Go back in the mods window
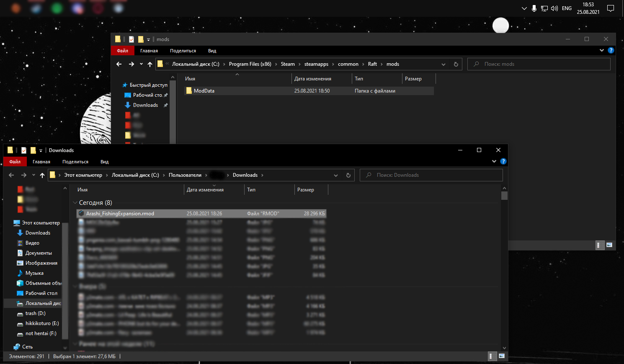The image size is (624, 364). [119, 64]
